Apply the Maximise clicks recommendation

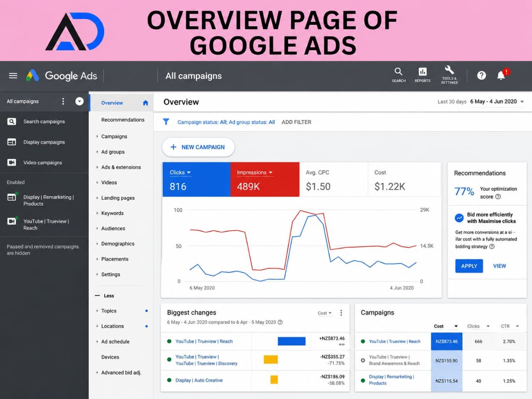pyautogui.click(x=469, y=266)
